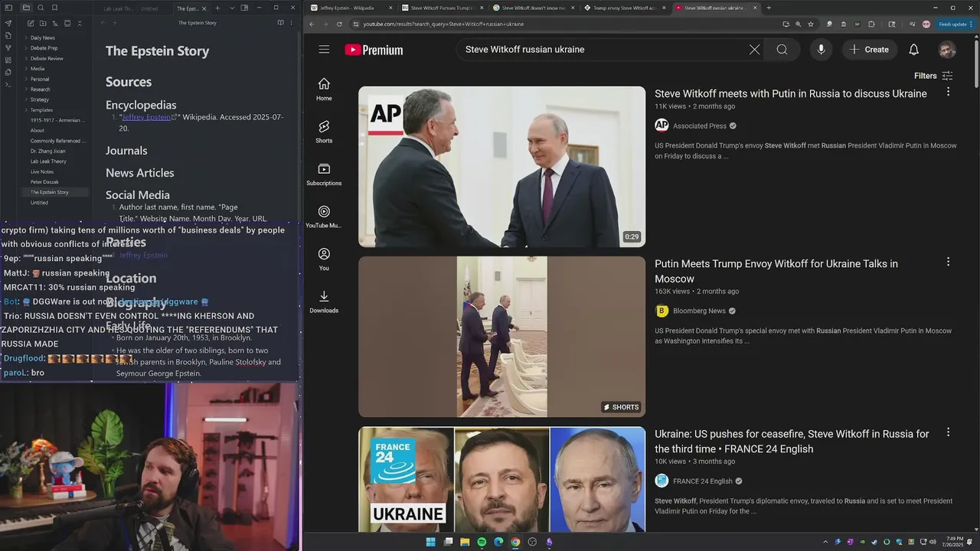This screenshot has height=551, width=980.
Task: Start voice search with the microphone
Action: (x=821, y=50)
